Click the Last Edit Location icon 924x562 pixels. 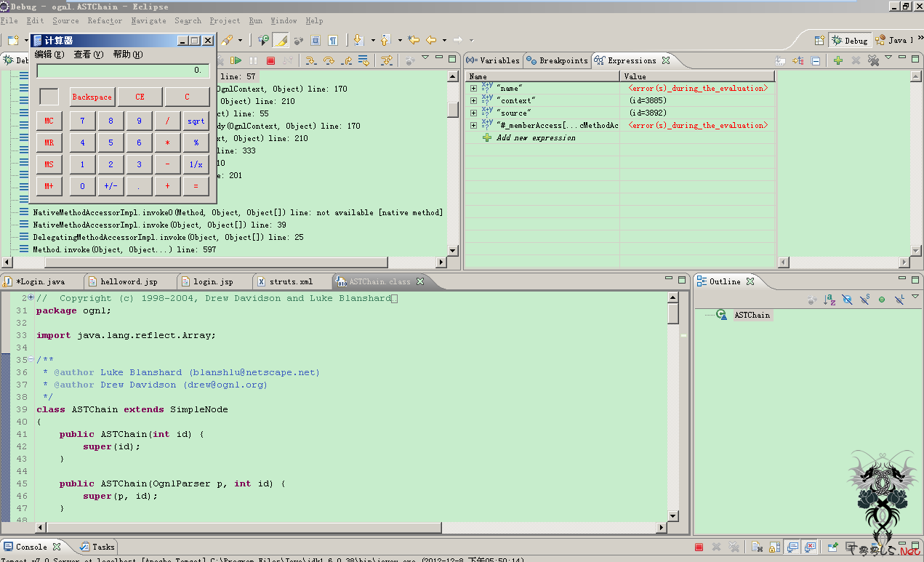414,40
